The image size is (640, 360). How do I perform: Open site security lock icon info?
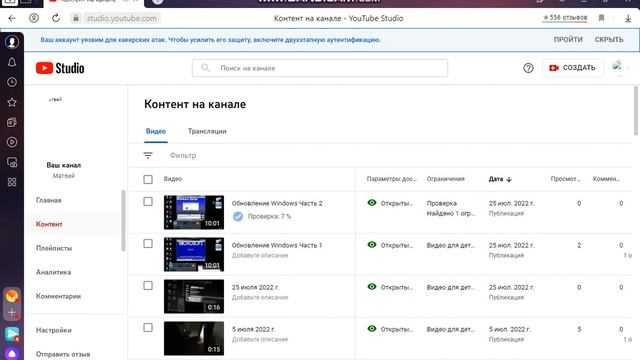[x=76, y=18]
